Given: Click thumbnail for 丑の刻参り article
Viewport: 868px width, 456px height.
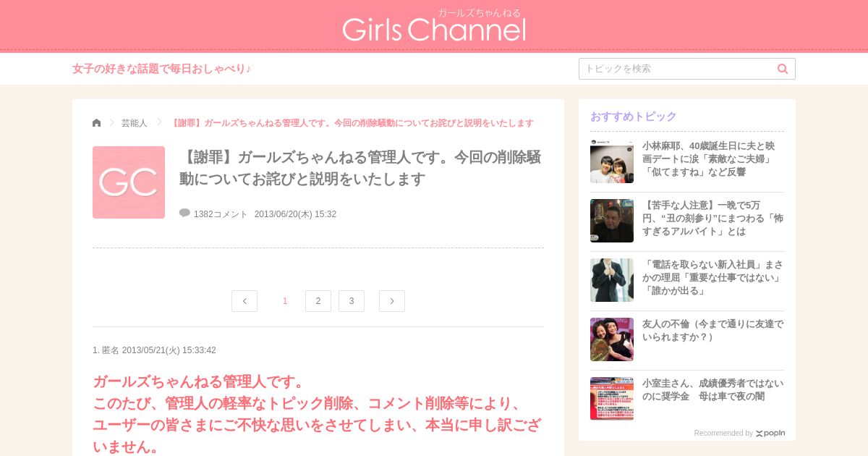Looking at the screenshot, I should pyautogui.click(x=612, y=221).
